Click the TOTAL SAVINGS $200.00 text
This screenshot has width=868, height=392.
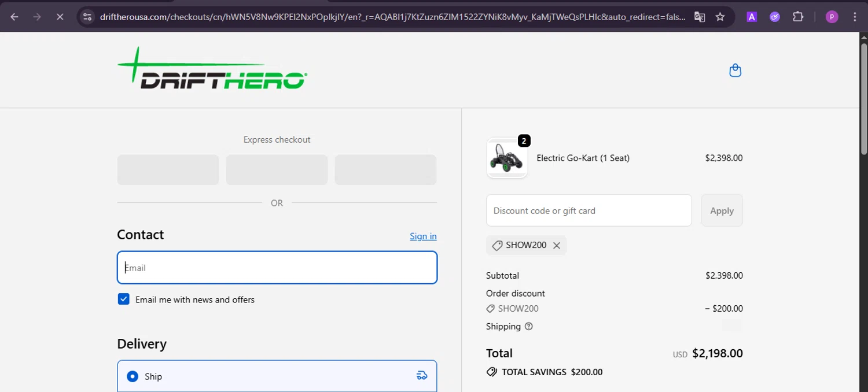(552, 372)
